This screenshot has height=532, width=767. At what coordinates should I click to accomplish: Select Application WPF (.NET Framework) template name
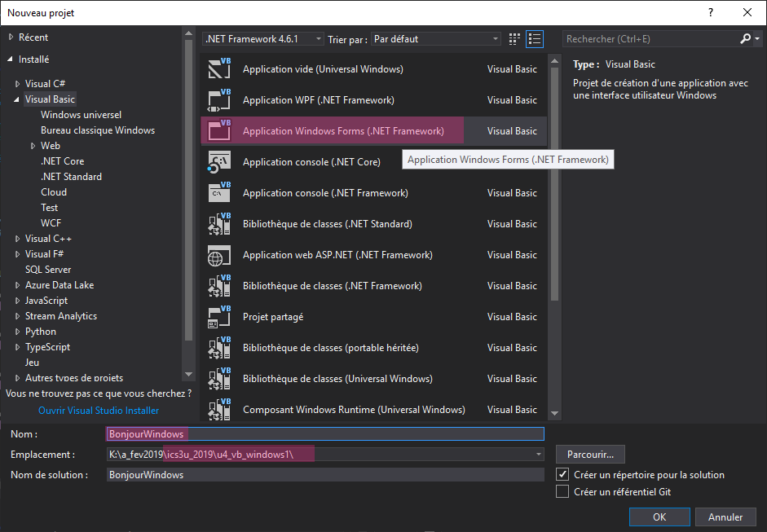319,99
